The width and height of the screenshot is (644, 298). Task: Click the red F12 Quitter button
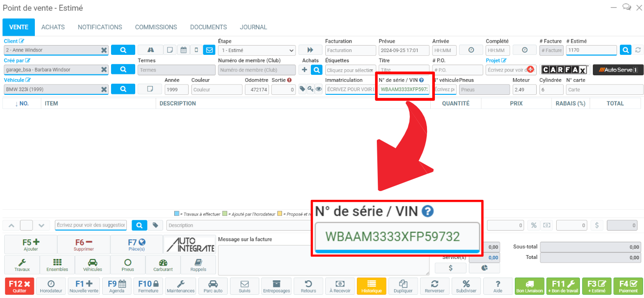(x=20, y=286)
